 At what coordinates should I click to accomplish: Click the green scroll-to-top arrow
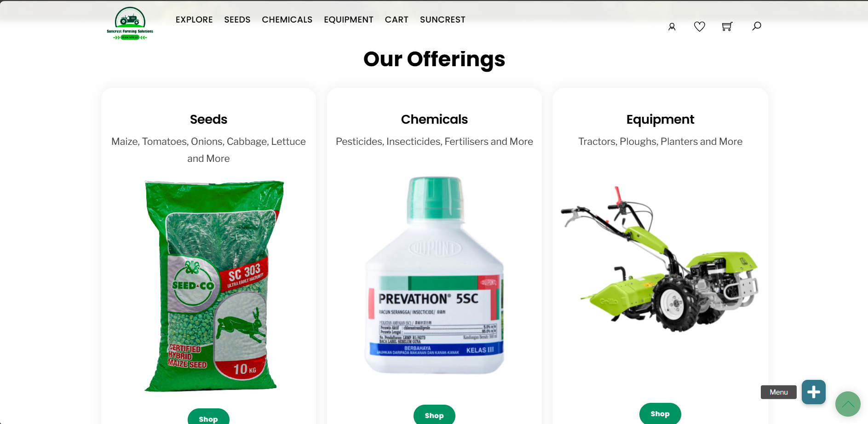(x=848, y=404)
